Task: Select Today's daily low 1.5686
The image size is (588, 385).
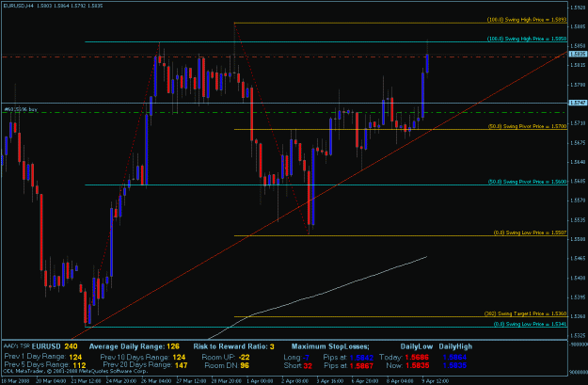Action: tap(417, 358)
